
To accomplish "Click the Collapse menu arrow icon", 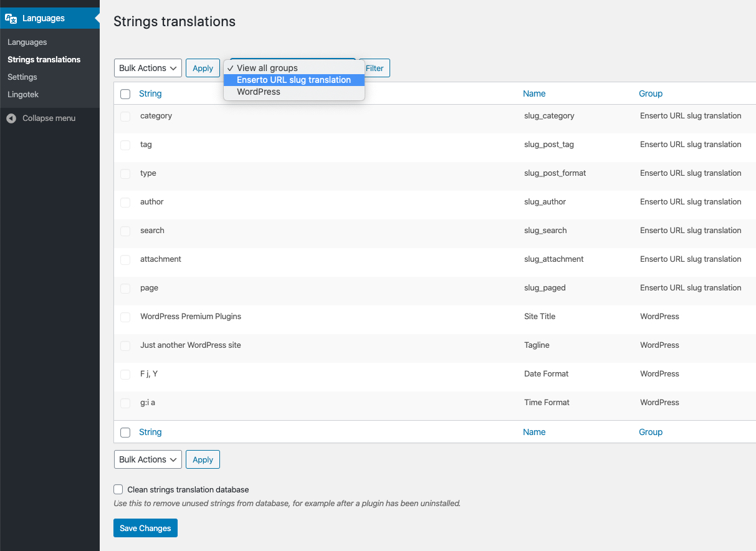I will (11, 118).
